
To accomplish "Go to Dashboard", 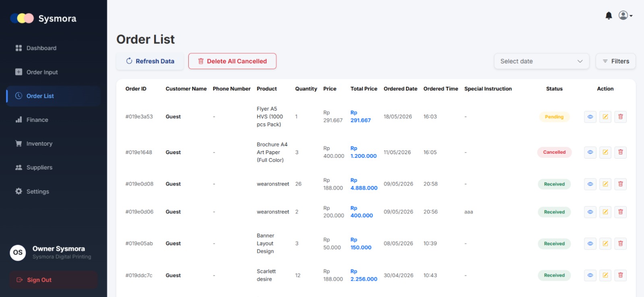I will (54, 48).
